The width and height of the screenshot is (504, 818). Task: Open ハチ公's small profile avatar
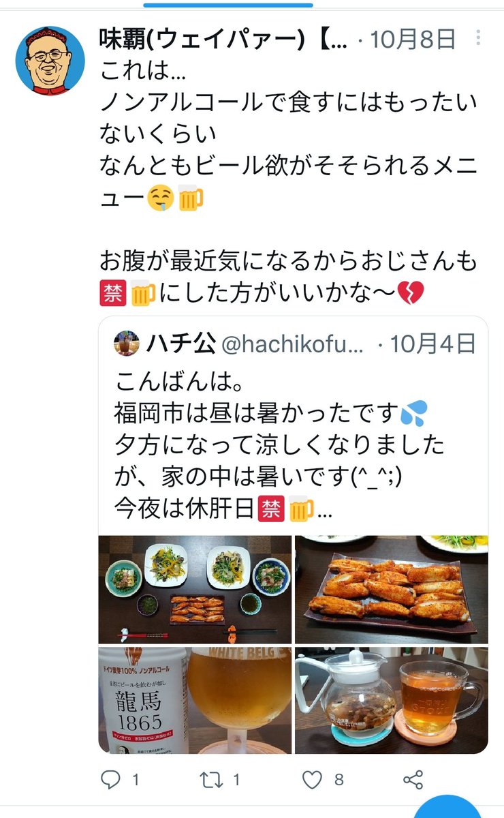127,344
